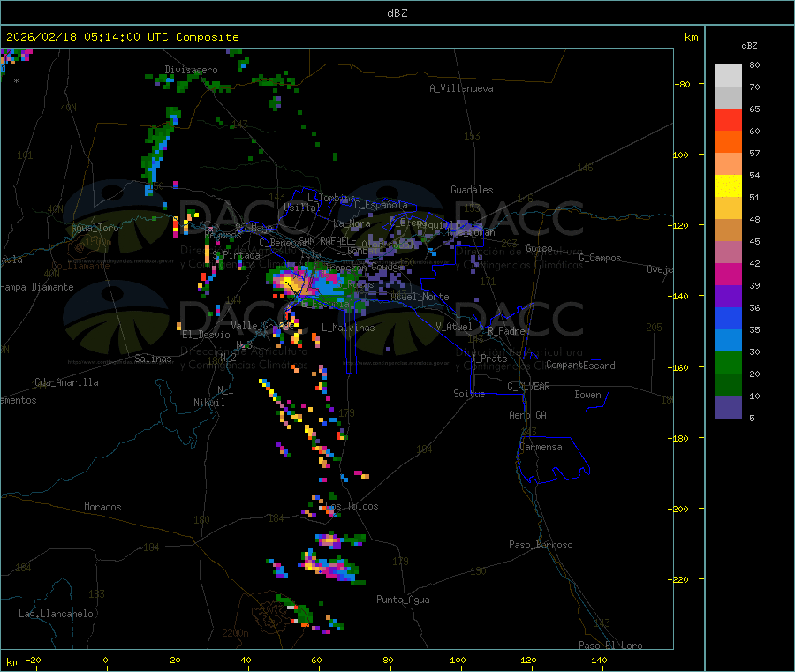The height and width of the screenshot is (672, 795).
Task: Click the SAN_RAFAEL map label
Action: coord(323,240)
